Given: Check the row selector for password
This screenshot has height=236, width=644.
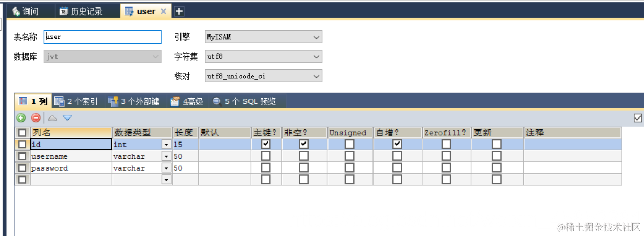Looking at the screenshot, I should point(22,168).
